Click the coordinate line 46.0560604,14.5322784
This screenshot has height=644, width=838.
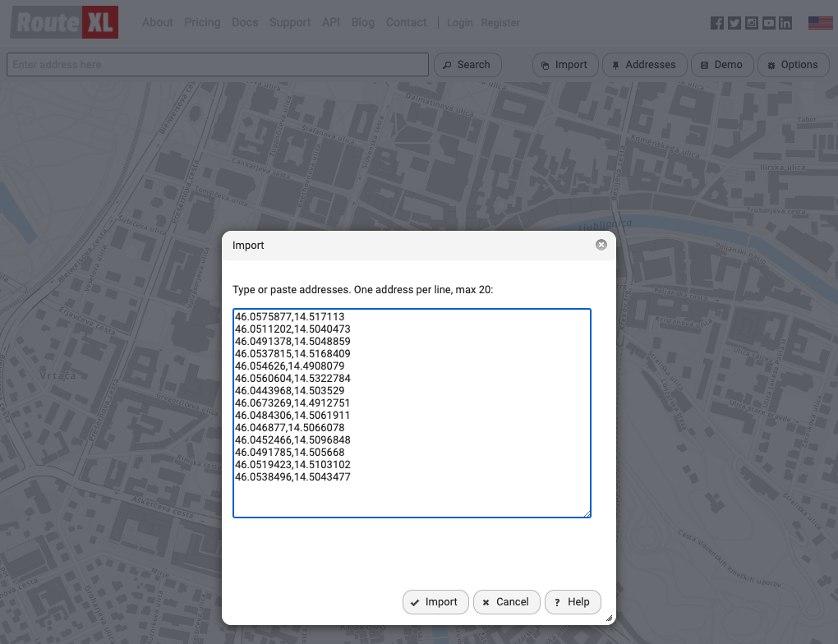coord(292,379)
